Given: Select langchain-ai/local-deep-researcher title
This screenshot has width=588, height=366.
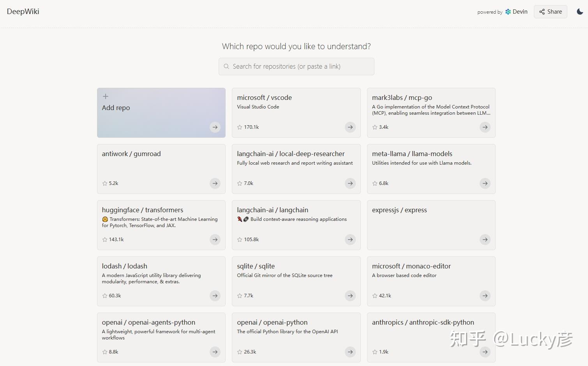Looking at the screenshot, I should point(291,154).
